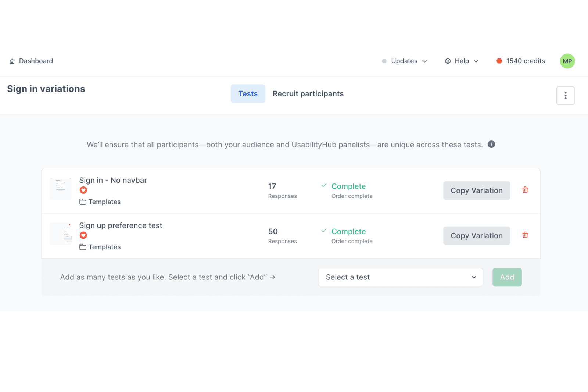Screen dimensions: 588x392
Task: Copy Variation for Sign in - No navbar
Action: (x=476, y=190)
